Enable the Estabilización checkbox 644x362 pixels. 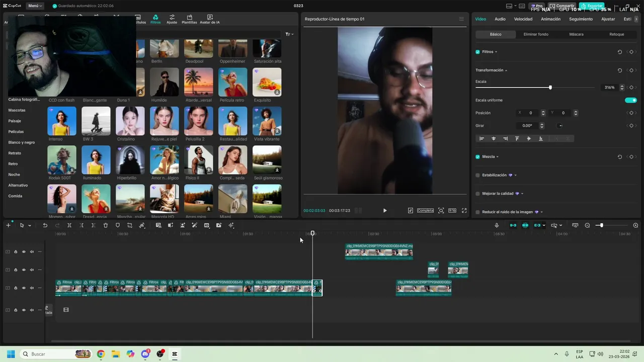[x=477, y=175]
